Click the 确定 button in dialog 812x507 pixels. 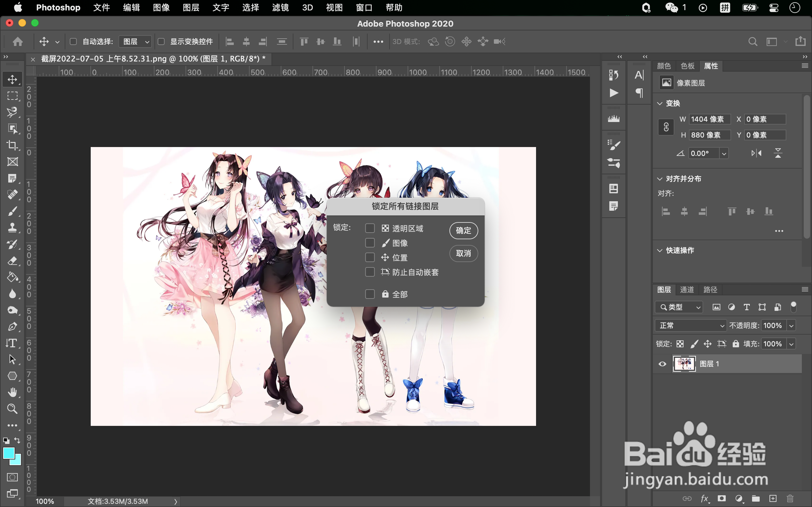[x=463, y=231]
